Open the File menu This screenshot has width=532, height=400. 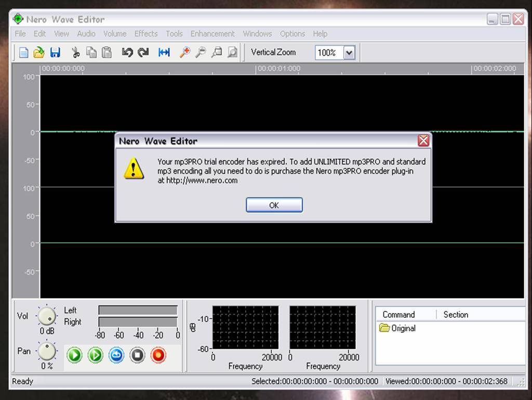click(x=20, y=34)
